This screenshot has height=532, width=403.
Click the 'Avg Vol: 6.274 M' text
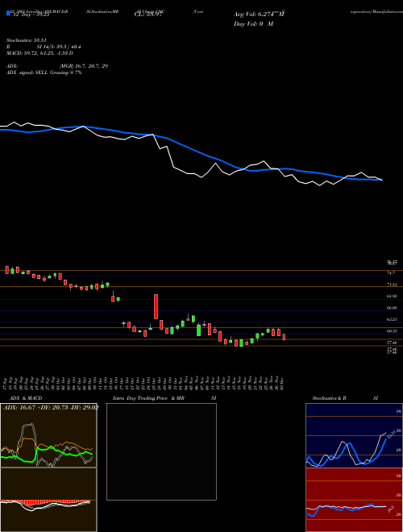click(x=259, y=15)
